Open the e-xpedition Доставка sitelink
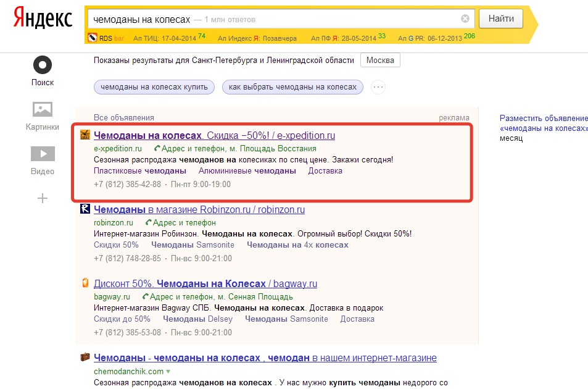 pyautogui.click(x=325, y=170)
